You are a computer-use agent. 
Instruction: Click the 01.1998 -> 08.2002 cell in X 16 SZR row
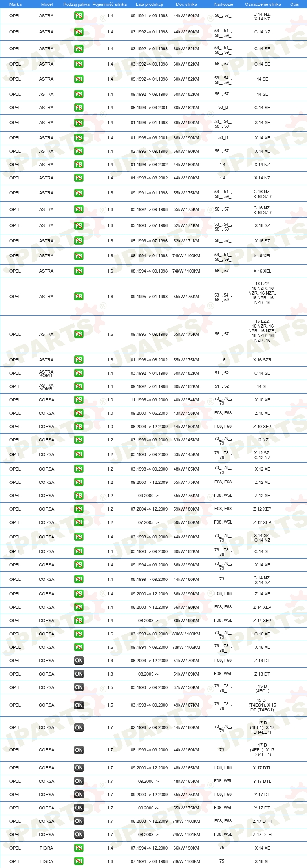click(149, 360)
